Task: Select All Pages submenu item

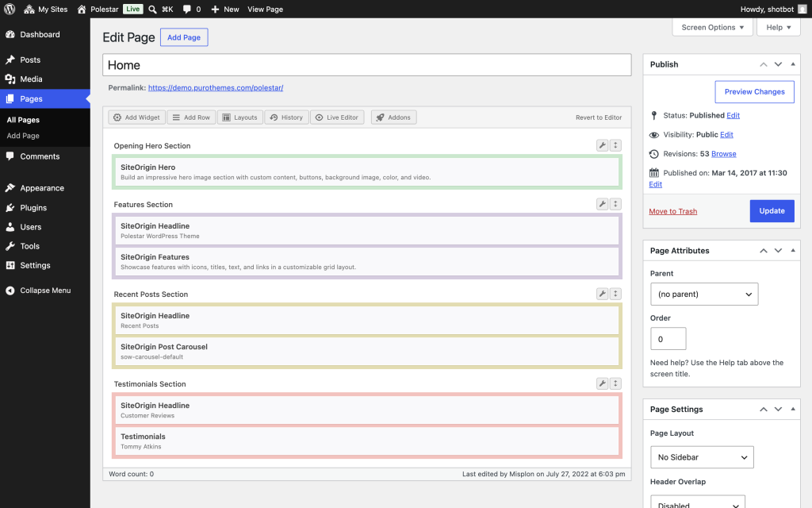Action: coord(23,120)
